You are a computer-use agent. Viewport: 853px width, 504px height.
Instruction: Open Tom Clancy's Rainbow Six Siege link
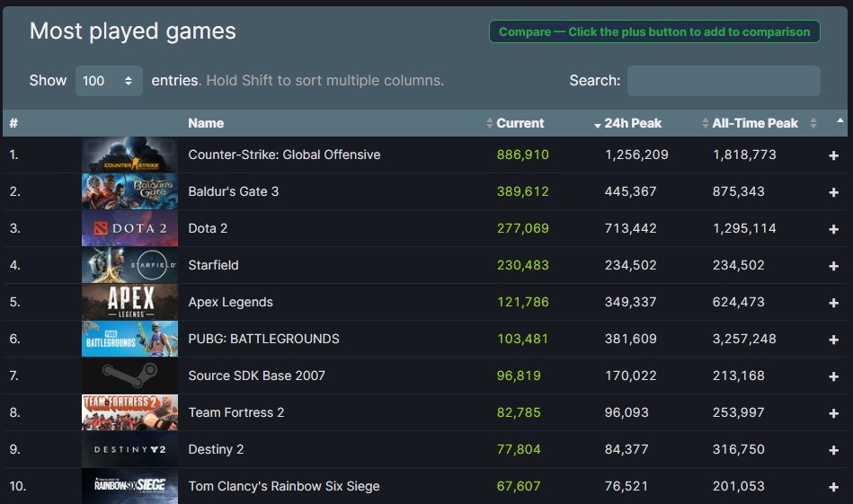pos(284,486)
